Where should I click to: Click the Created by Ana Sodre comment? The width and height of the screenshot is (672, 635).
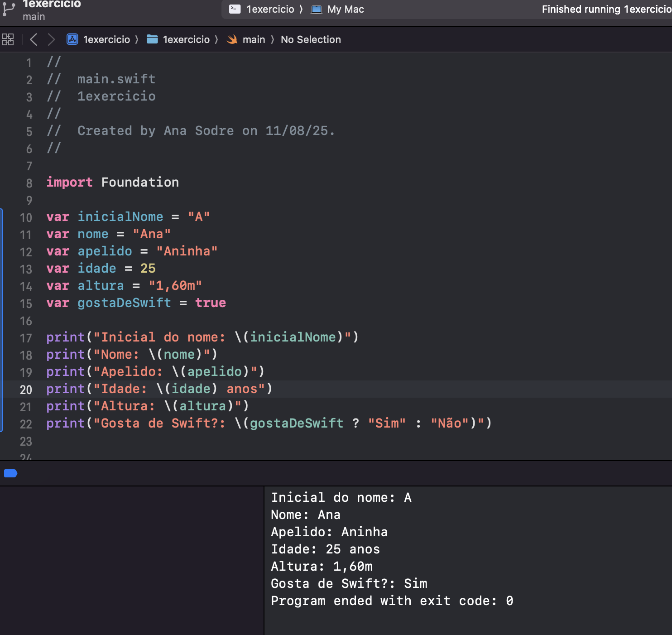206,131
